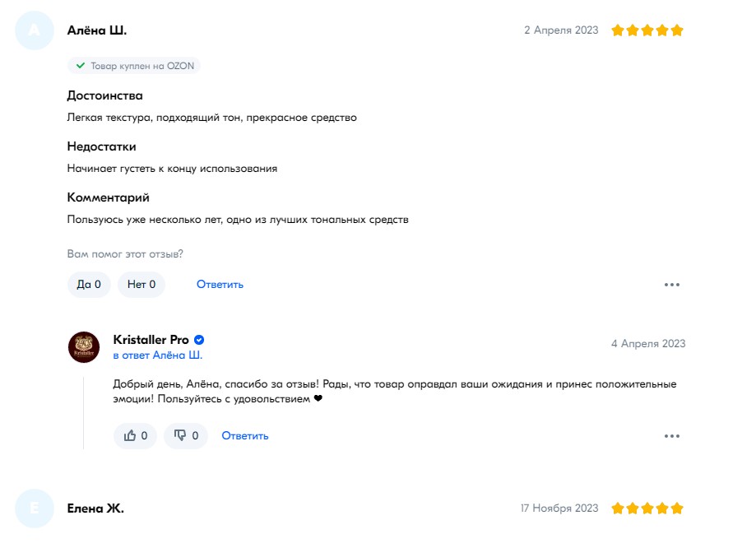Click the Kristaller Pro brand avatar
Screen dimensions: 756x548
(x=84, y=347)
